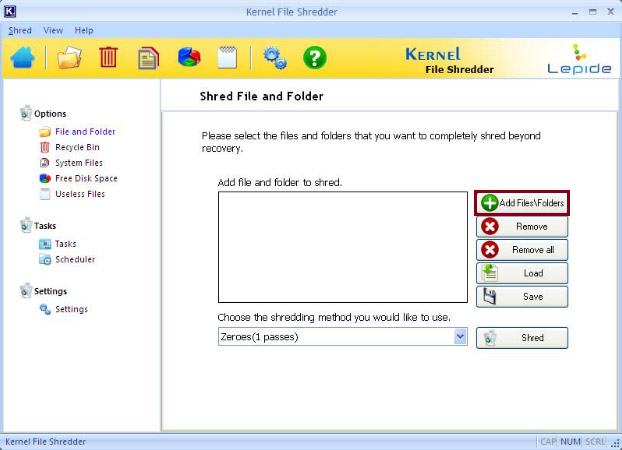Click the Zeroes(1 passes) combo box
The image size is (622, 450).
pos(343,337)
